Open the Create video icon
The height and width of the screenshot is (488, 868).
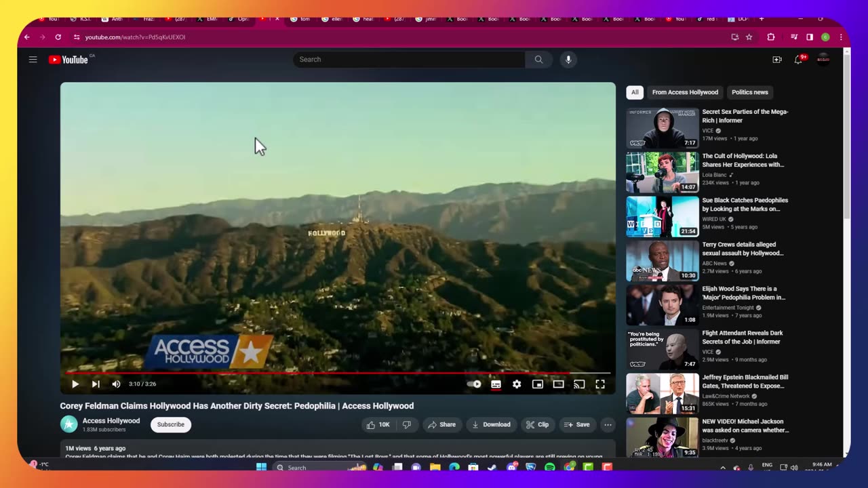click(x=777, y=60)
